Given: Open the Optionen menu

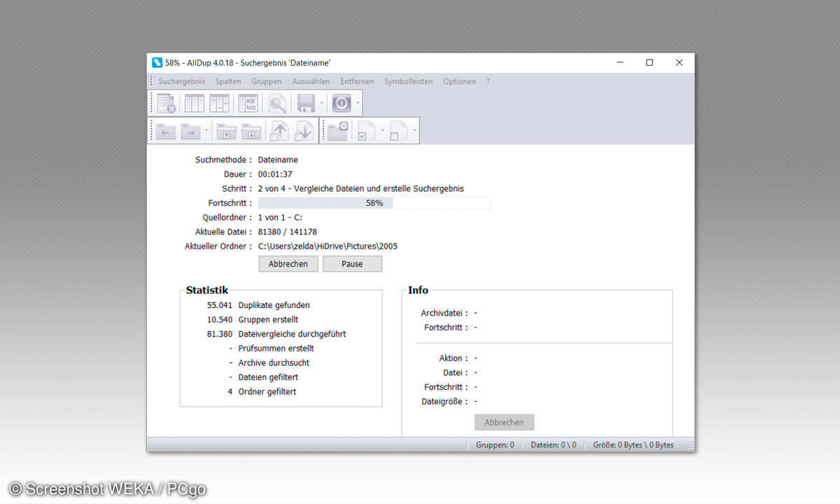Looking at the screenshot, I should [x=459, y=81].
